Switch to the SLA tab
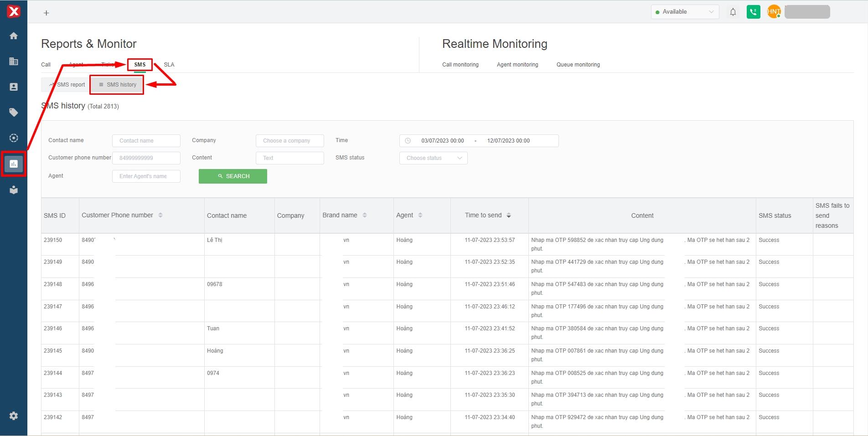The width and height of the screenshot is (868, 436). (x=169, y=65)
